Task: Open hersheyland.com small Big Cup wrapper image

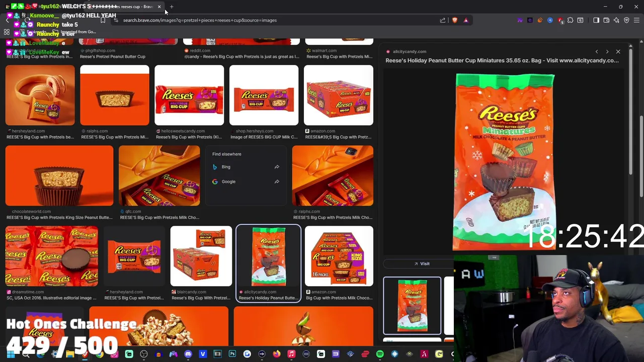Action: coord(134,256)
